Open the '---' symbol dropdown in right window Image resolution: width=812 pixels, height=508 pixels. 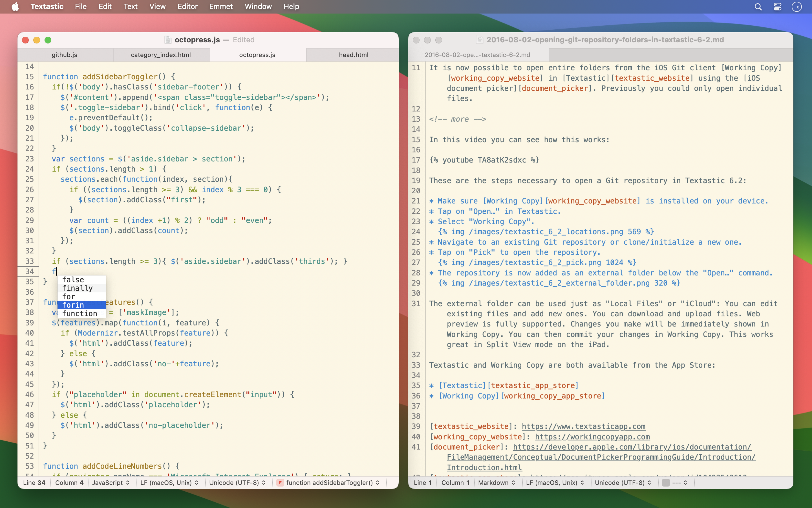(x=675, y=483)
